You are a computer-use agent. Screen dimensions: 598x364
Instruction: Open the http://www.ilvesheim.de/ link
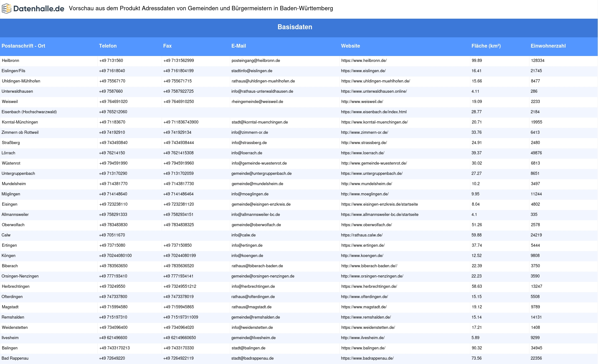(363, 338)
